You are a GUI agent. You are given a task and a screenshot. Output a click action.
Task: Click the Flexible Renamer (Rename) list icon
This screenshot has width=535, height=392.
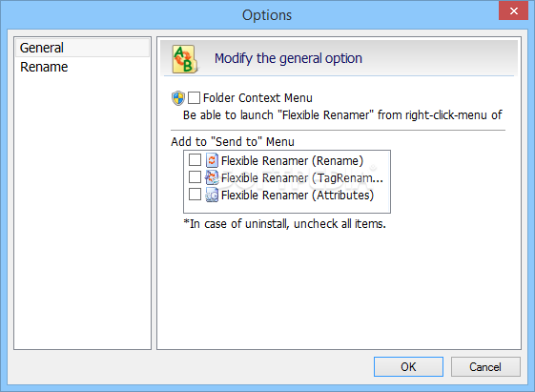tap(212, 160)
